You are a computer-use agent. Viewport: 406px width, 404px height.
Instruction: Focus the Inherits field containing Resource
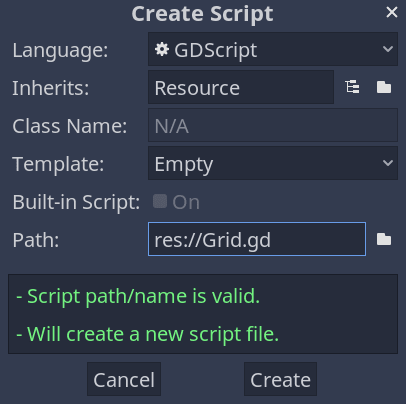241,87
